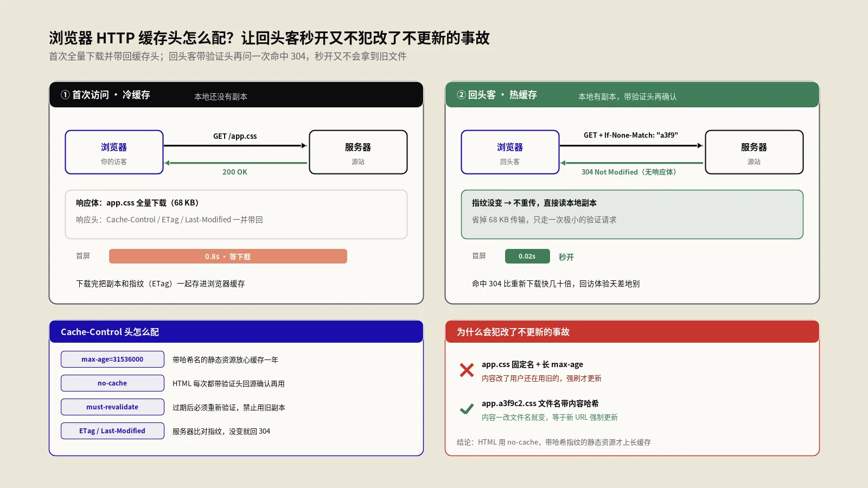Click 省掉 68 KB 传输 text line

click(544, 220)
